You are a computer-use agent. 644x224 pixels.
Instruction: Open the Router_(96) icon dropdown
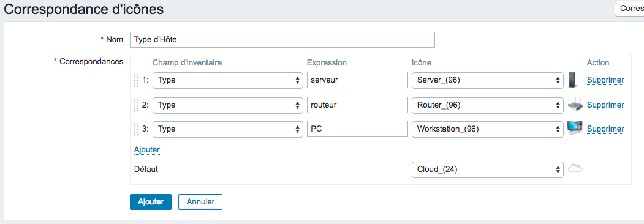[x=488, y=105]
